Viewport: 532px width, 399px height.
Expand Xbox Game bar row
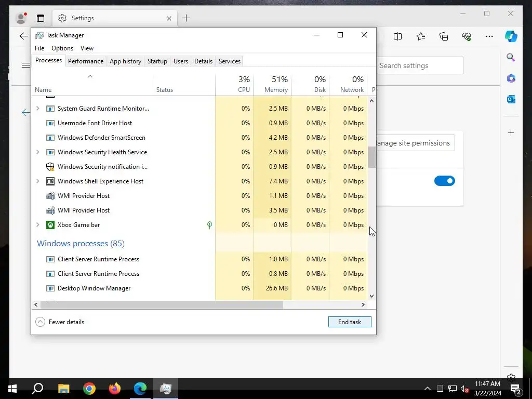coord(37,224)
